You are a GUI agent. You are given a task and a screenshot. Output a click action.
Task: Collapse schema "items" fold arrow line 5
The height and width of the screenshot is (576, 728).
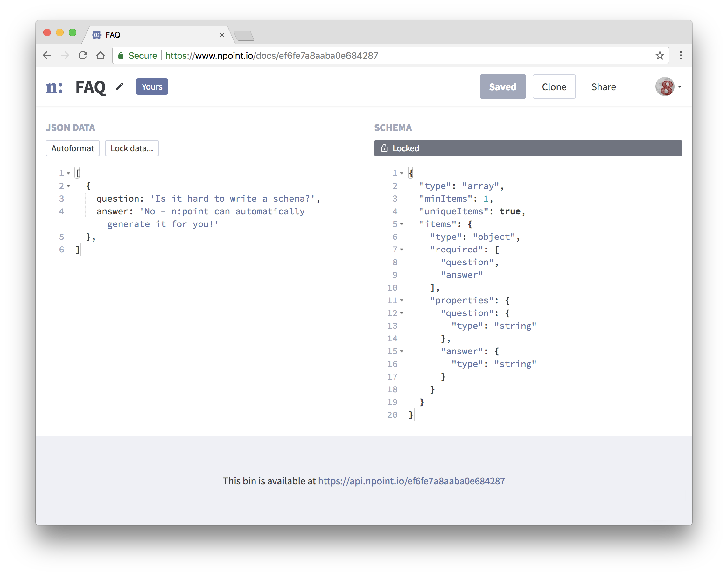coord(402,224)
